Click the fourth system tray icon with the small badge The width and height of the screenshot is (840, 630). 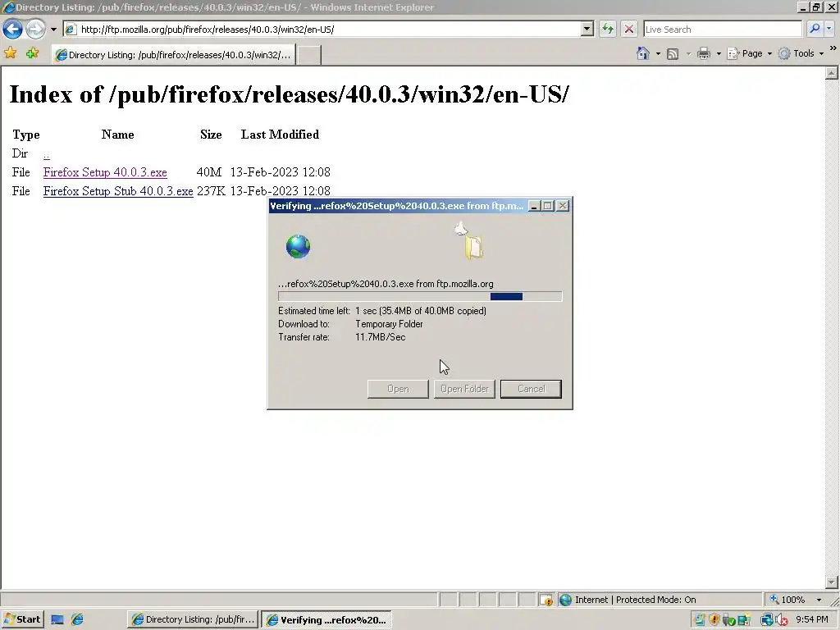[x=743, y=620]
